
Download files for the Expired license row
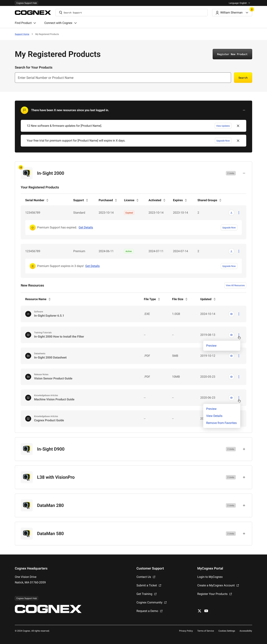(231, 213)
